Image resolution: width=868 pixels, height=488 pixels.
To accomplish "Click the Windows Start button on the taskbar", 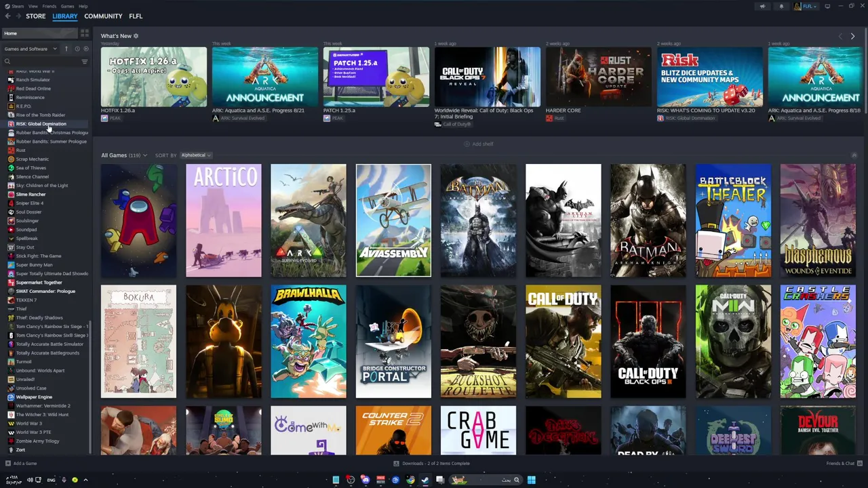I will pyautogui.click(x=531, y=480).
